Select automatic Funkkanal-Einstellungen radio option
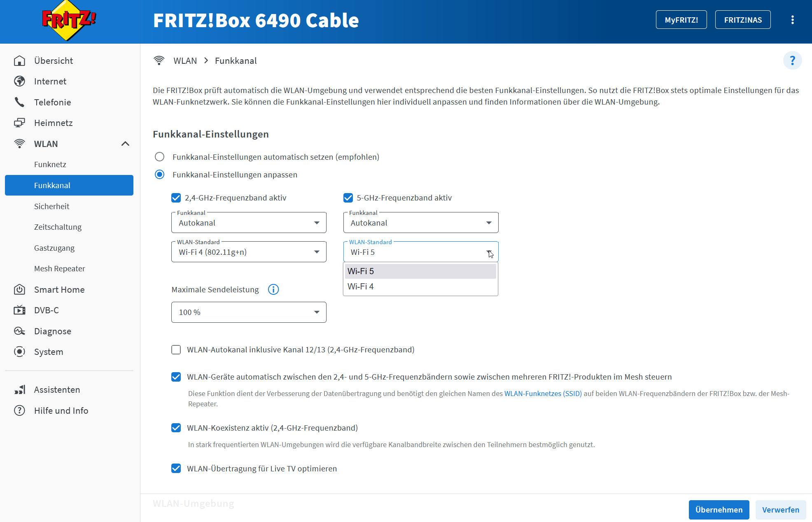Screen dimensions: 812x522 (x=159, y=157)
